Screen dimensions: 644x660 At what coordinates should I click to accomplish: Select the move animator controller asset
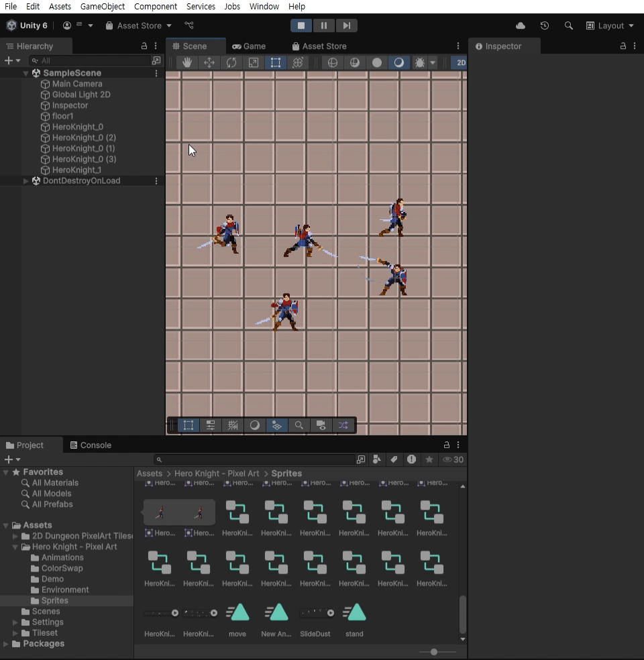[237, 619]
